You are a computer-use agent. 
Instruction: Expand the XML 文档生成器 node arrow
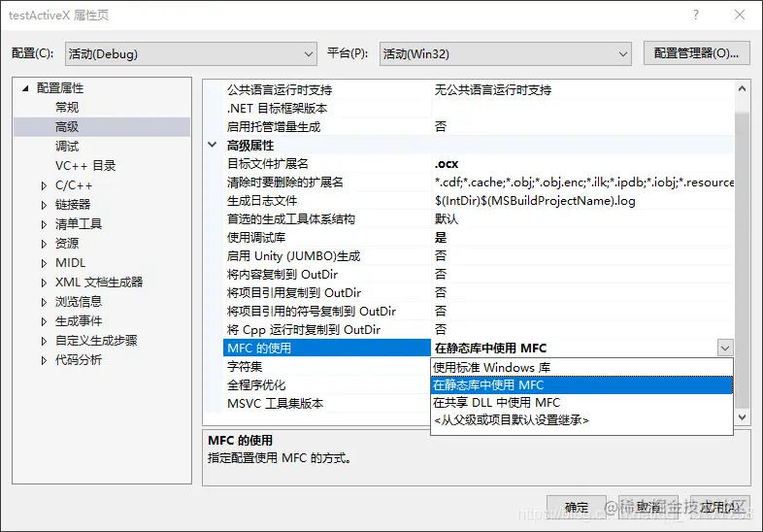click(x=44, y=283)
